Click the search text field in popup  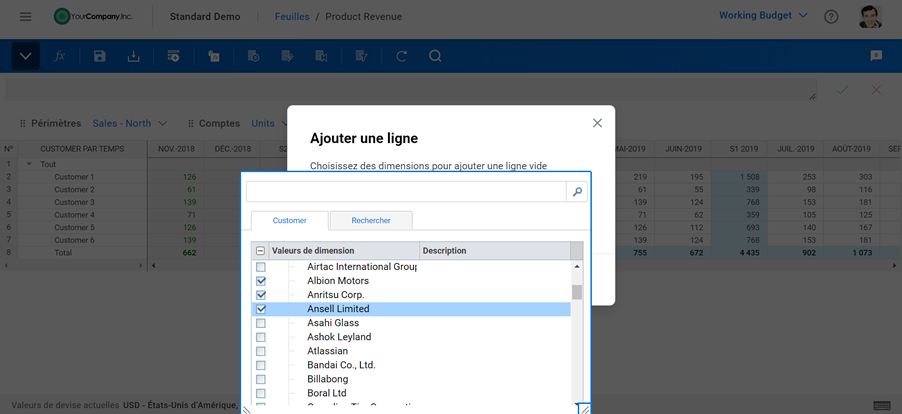coord(406,192)
